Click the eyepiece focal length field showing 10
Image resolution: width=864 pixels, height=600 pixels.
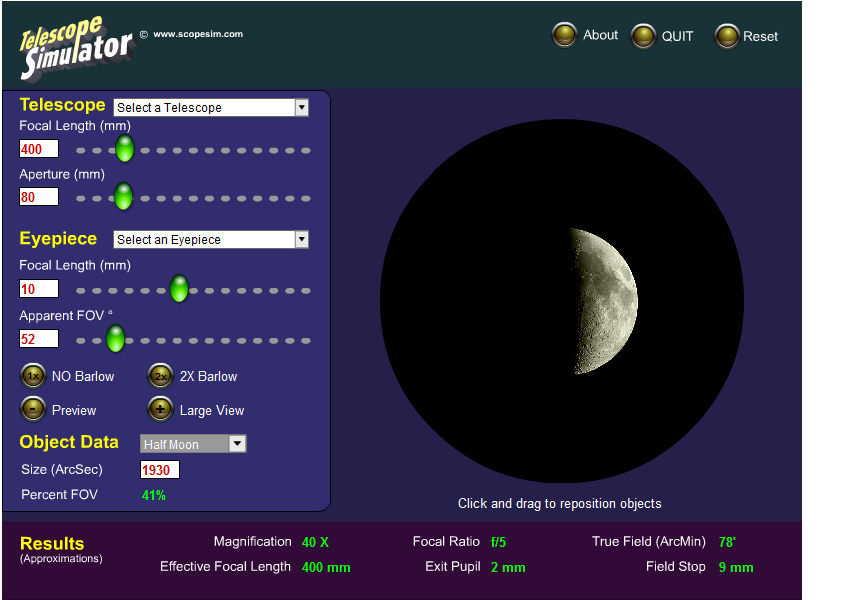coord(39,289)
